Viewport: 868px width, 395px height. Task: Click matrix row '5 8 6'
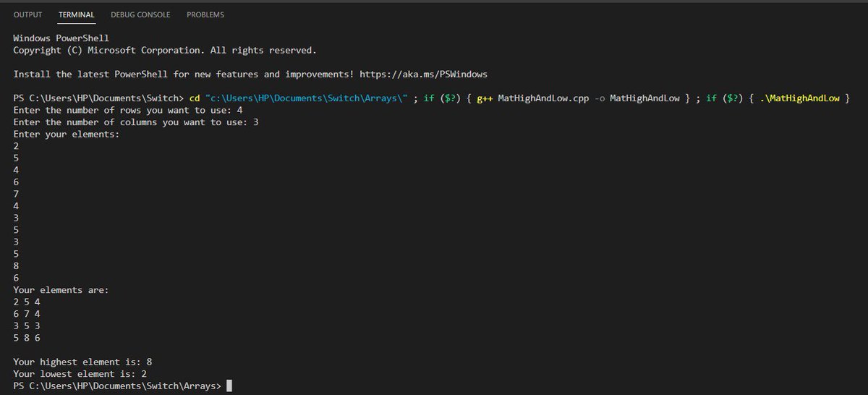[27, 338]
